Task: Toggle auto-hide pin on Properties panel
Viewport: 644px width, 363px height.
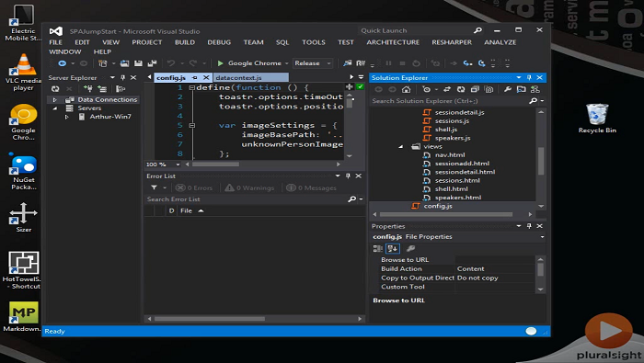Action: click(529, 226)
